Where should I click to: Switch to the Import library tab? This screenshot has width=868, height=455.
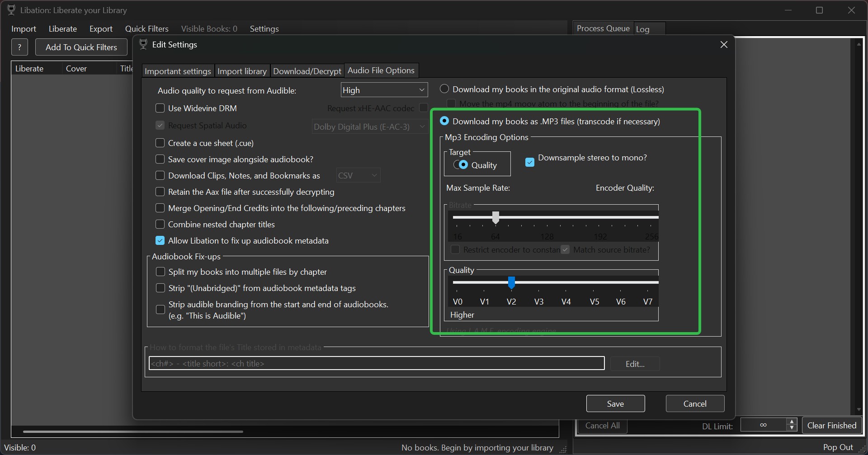point(242,70)
